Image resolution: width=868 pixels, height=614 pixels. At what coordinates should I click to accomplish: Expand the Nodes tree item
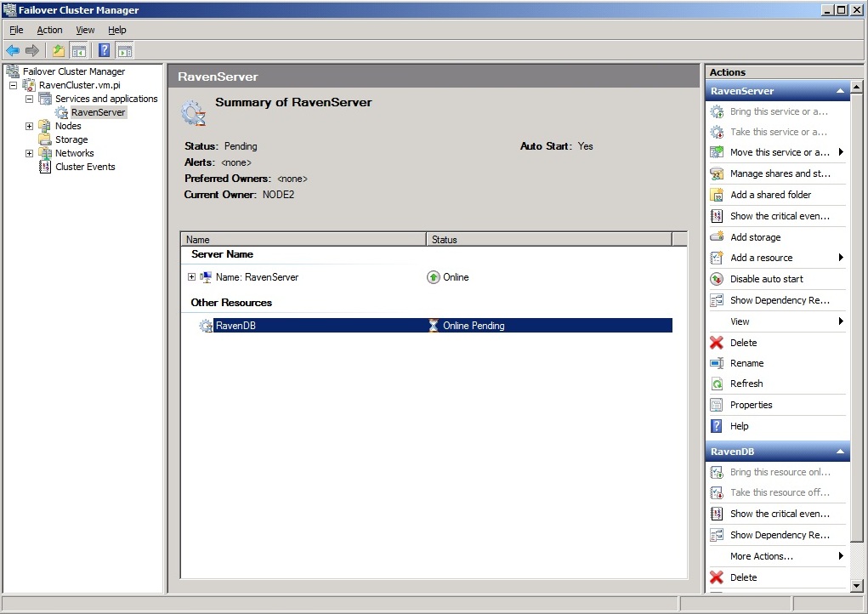[30, 126]
